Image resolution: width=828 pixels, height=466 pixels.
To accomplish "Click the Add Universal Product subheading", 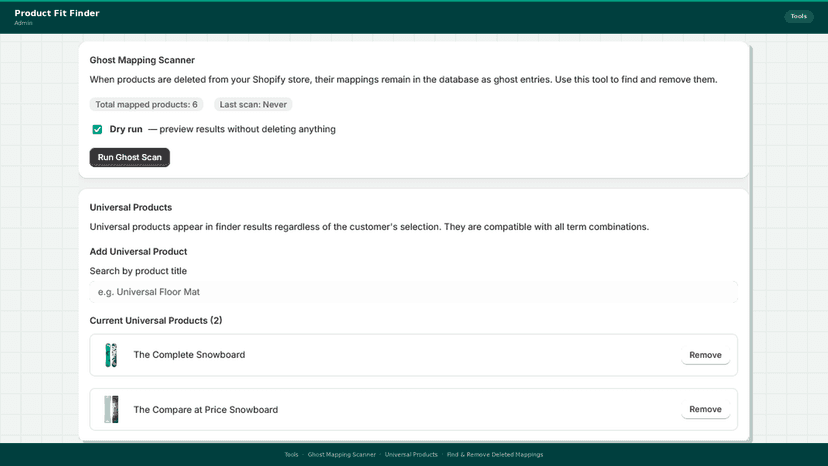I will click(x=138, y=251).
